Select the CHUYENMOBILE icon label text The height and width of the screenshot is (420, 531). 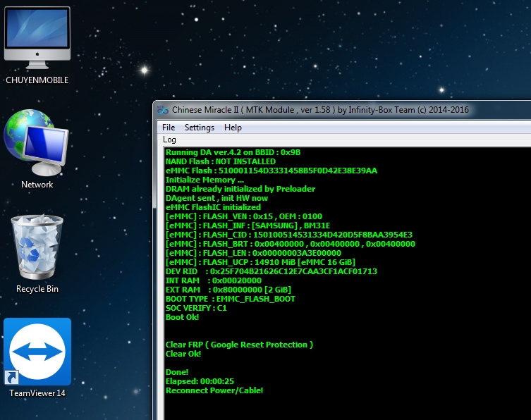(37, 80)
